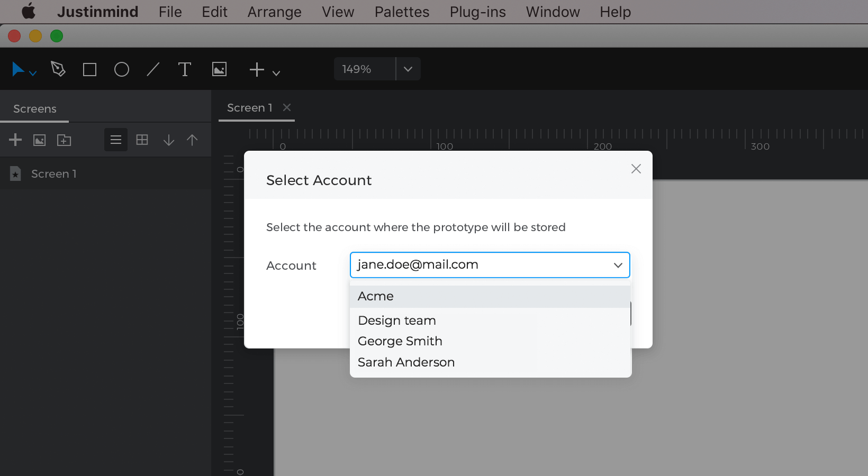Click the Account dropdown chevron
Viewport: 868px width, 476px height.
click(x=618, y=266)
